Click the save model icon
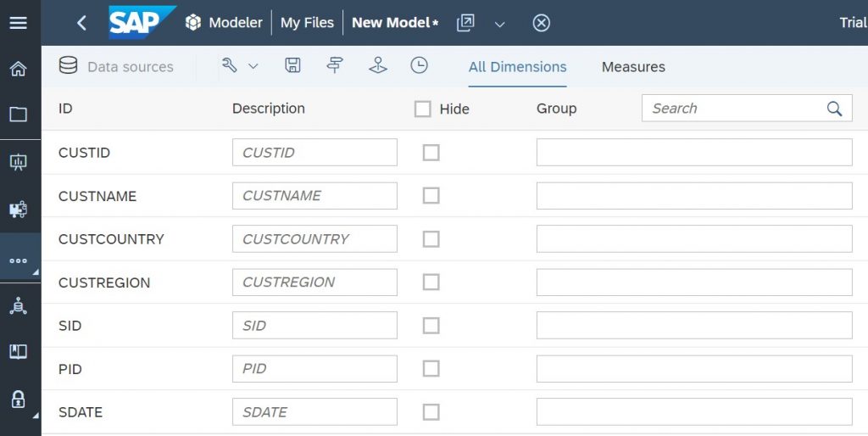The height and width of the screenshot is (436, 868). tap(292, 65)
